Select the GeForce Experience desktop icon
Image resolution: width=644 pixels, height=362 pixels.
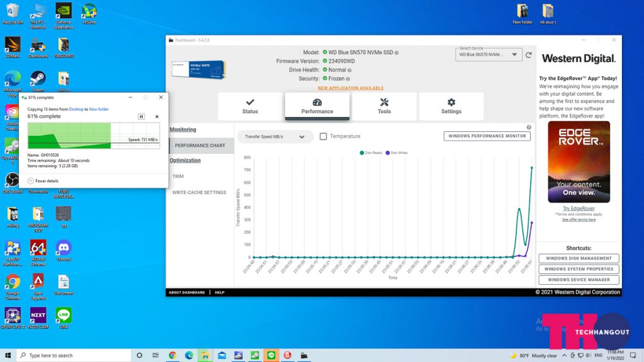[x=64, y=16]
